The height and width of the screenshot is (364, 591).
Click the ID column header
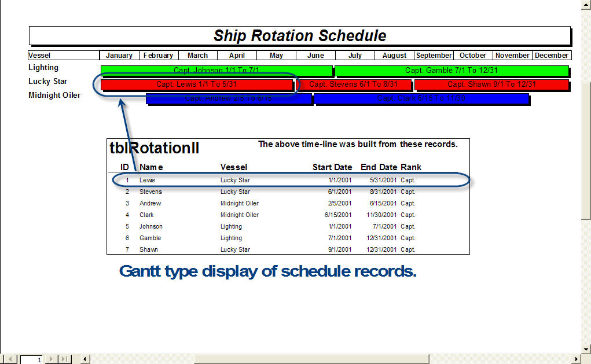[x=124, y=167]
